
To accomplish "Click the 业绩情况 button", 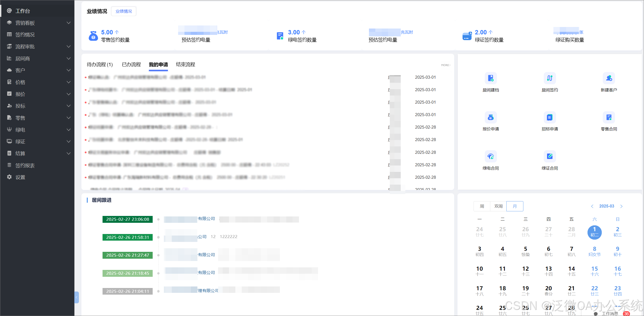I will (x=124, y=11).
